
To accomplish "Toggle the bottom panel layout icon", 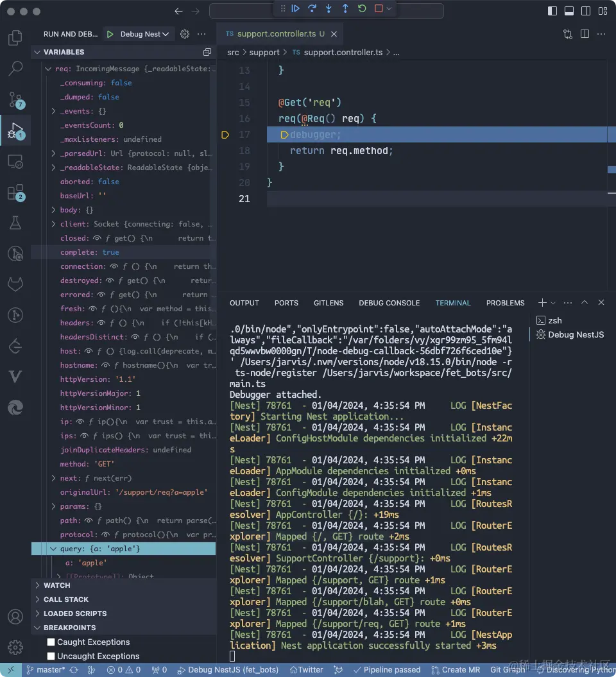I will pyautogui.click(x=569, y=11).
